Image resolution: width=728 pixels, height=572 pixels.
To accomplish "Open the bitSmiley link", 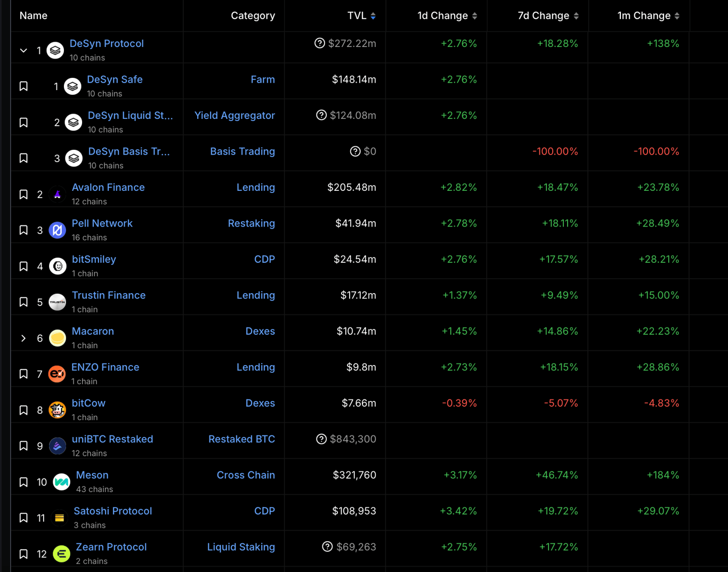I will coord(94,260).
